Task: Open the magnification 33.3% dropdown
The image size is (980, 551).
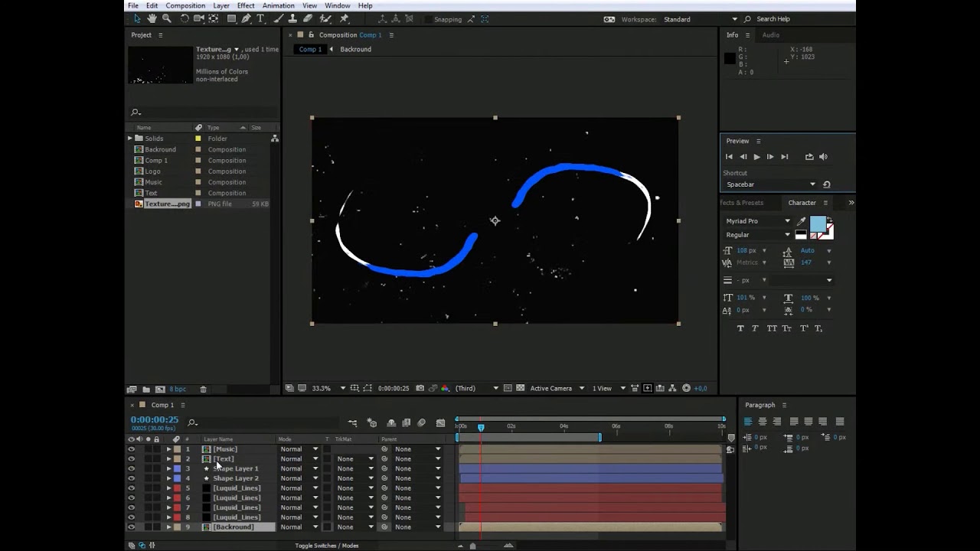Action: 328,388
